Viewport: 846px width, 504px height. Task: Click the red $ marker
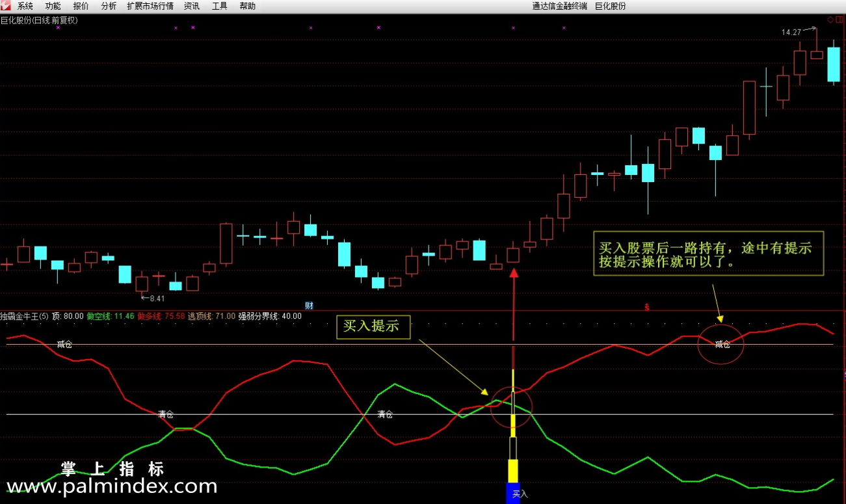(x=646, y=306)
